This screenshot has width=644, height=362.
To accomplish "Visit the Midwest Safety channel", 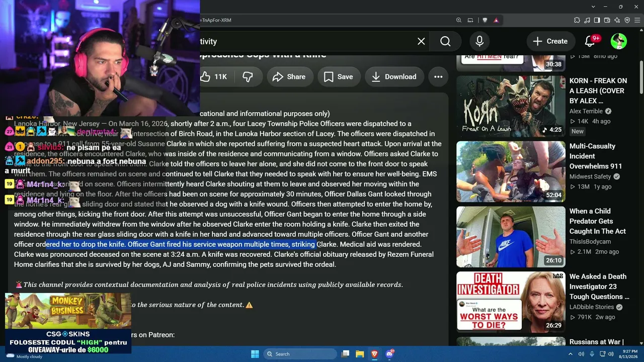I will [x=590, y=176].
